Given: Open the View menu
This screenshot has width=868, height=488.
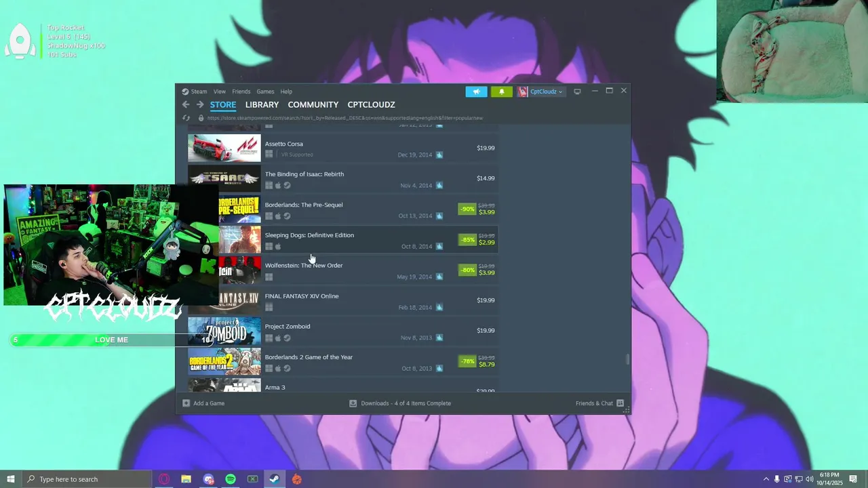Looking at the screenshot, I should tap(220, 91).
